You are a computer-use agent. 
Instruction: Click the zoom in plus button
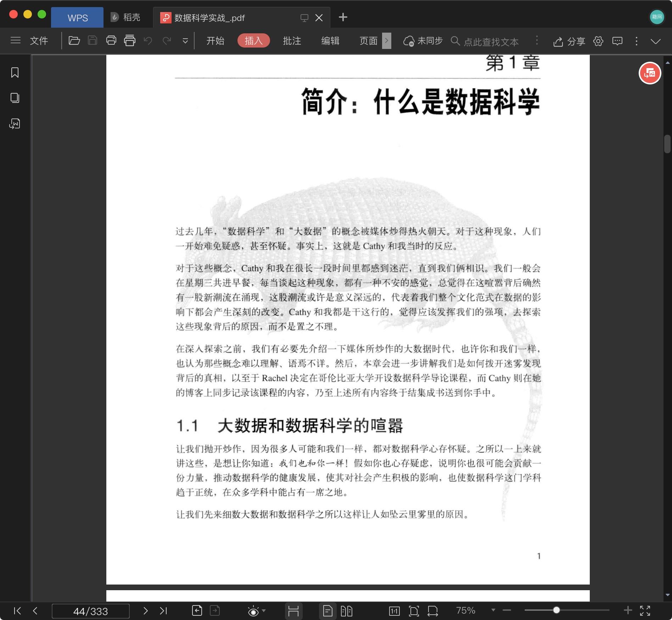(628, 610)
